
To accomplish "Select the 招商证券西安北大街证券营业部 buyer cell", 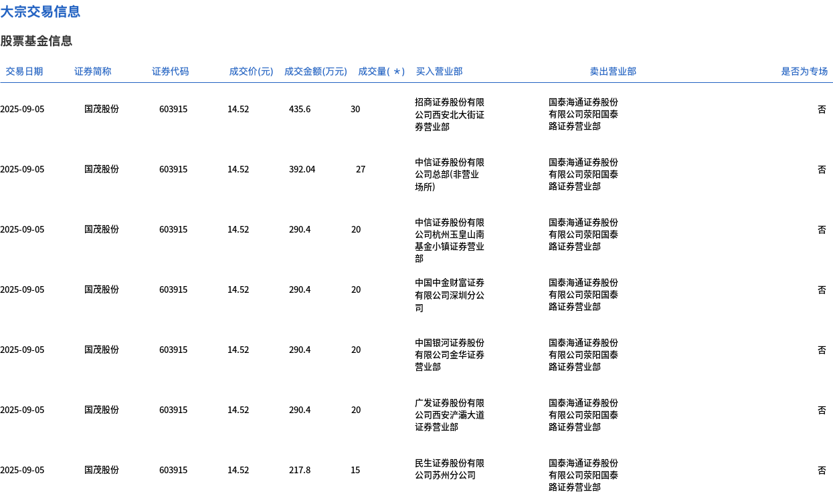I will point(450,114).
